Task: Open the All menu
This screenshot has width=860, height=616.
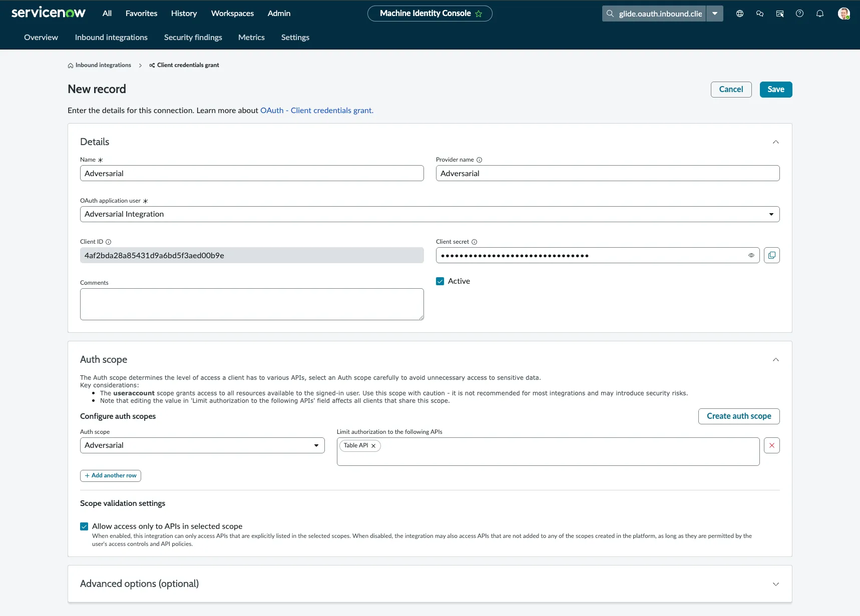Action: pyautogui.click(x=107, y=14)
